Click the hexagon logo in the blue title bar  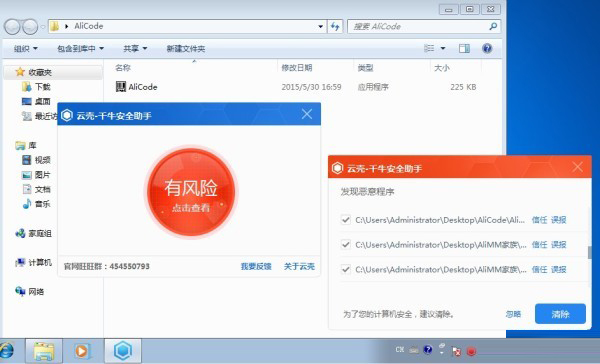pyautogui.click(x=67, y=115)
